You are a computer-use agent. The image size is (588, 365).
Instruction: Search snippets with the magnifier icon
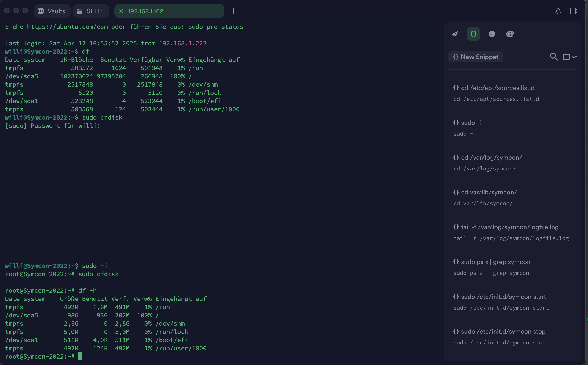point(554,57)
